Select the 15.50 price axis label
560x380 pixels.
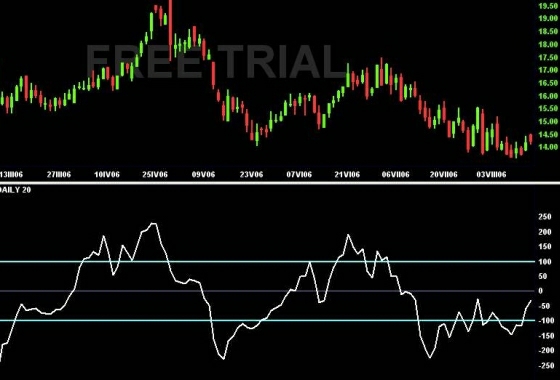click(548, 109)
